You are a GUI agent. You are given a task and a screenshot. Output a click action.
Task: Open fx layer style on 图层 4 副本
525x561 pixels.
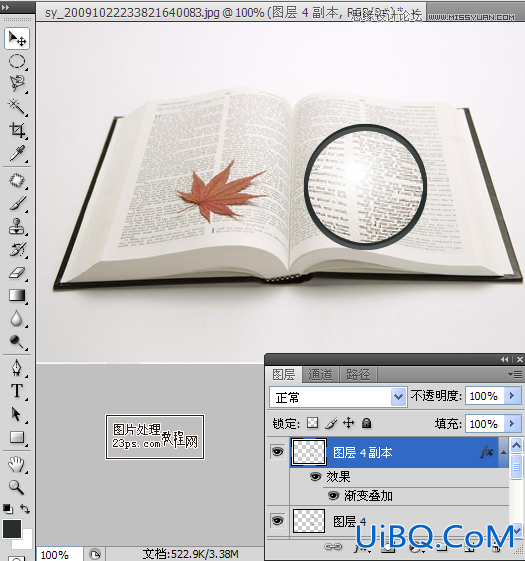(487, 452)
